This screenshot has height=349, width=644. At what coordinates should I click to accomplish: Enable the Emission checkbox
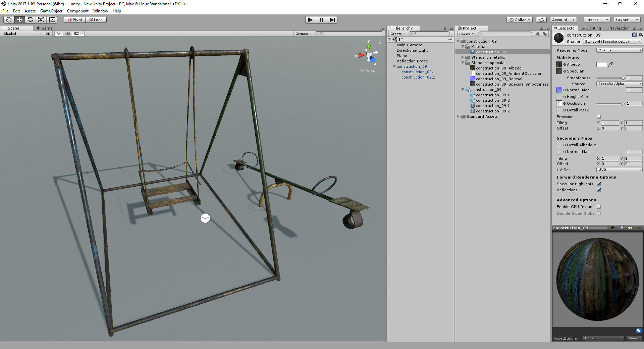click(599, 117)
